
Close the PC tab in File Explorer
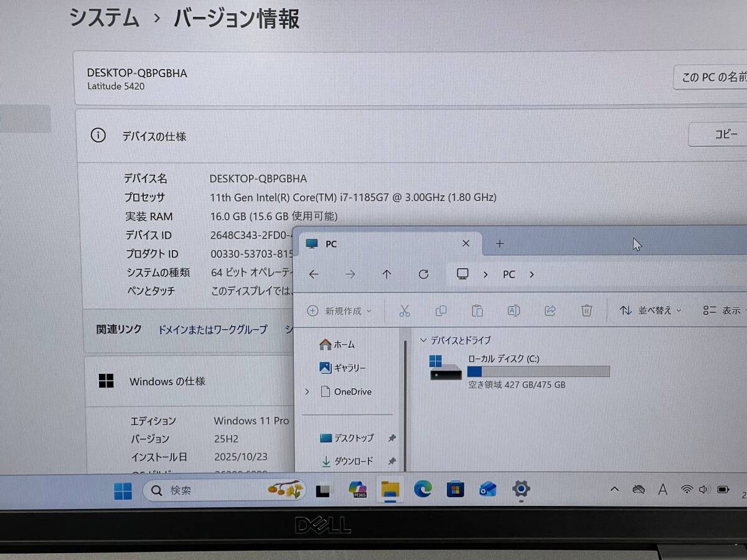pyautogui.click(x=466, y=243)
